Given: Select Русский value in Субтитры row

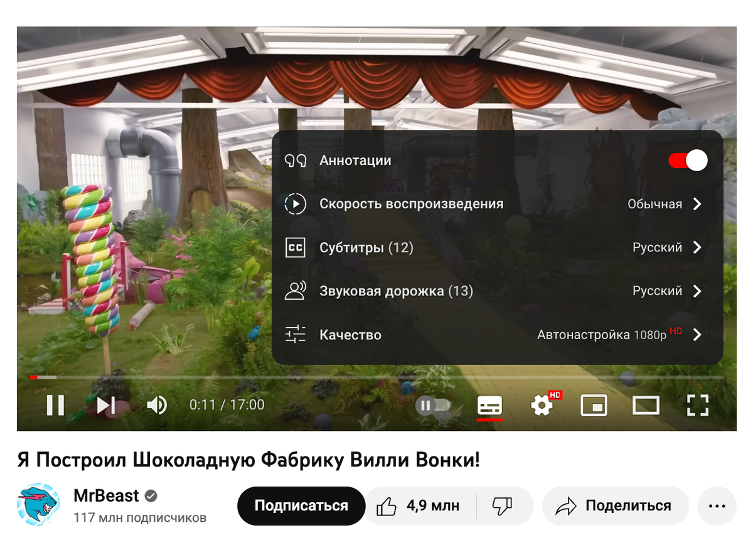Looking at the screenshot, I should coord(657,247).
